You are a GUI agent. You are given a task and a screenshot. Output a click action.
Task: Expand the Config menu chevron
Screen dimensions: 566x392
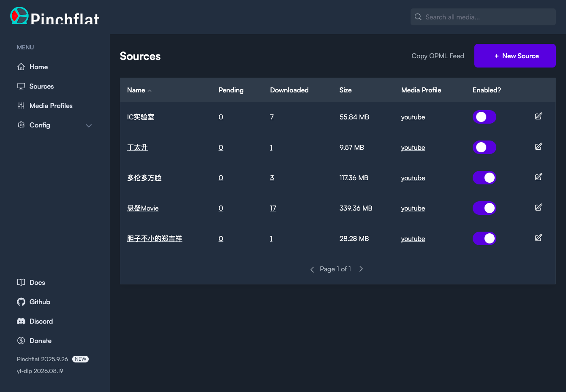(89, 125)
